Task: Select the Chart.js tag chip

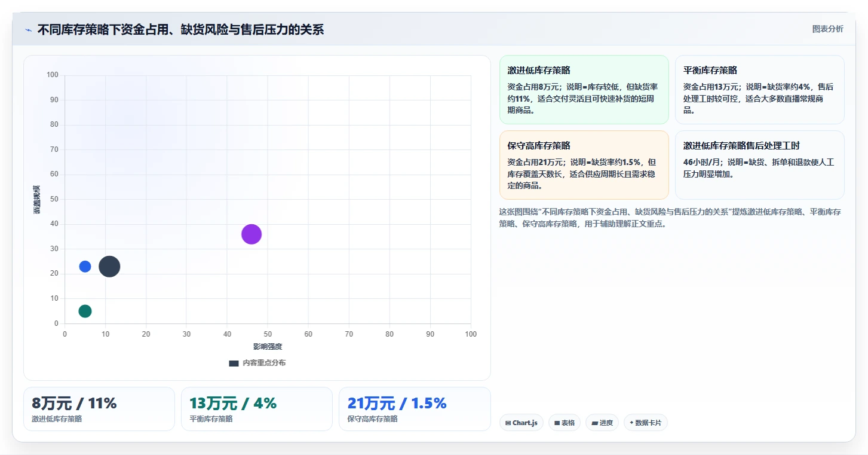Action: coord(521,423)
